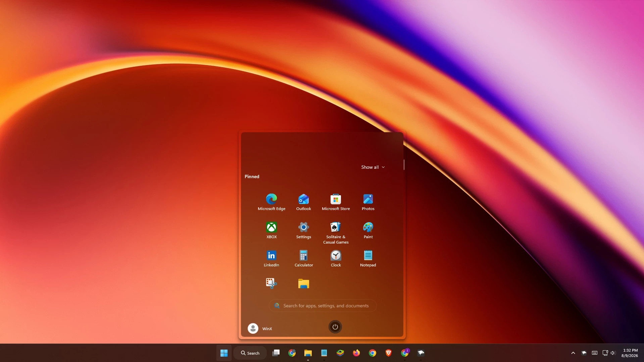Viewport: 644px width, 362px height.
Task: Open the clock showing 1:32 PM
Action: click(x=630, y=353)
